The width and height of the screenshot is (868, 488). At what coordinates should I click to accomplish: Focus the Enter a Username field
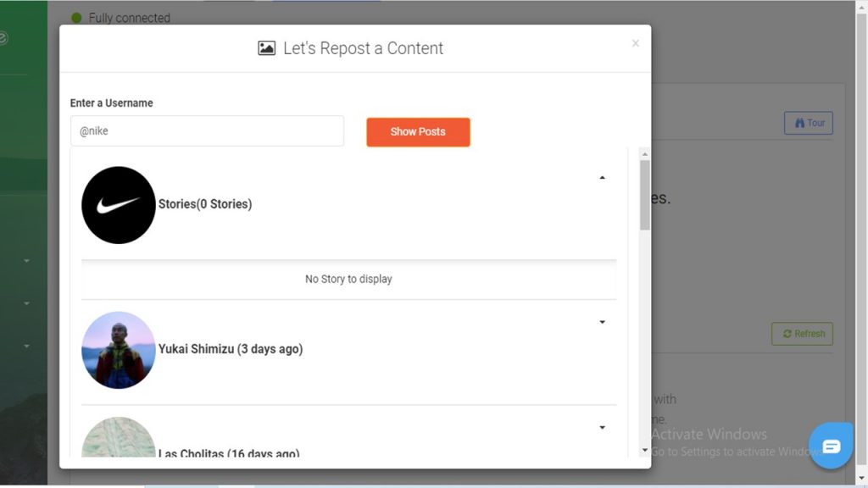click(x=207, y=131)
